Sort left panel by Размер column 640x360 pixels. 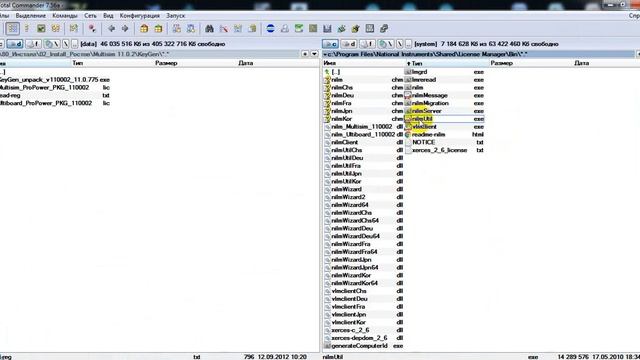coord(195,63)
